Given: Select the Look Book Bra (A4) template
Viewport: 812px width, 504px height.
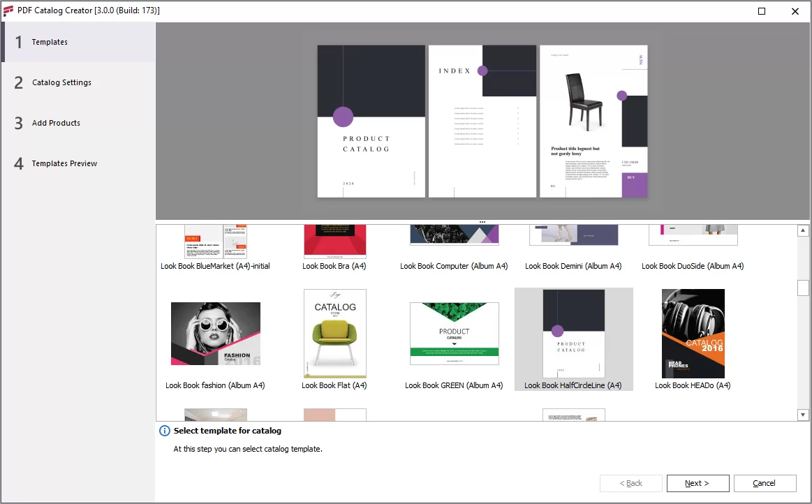Looking at the screenshot, I should pyautogui.click(x=334, y=241).
